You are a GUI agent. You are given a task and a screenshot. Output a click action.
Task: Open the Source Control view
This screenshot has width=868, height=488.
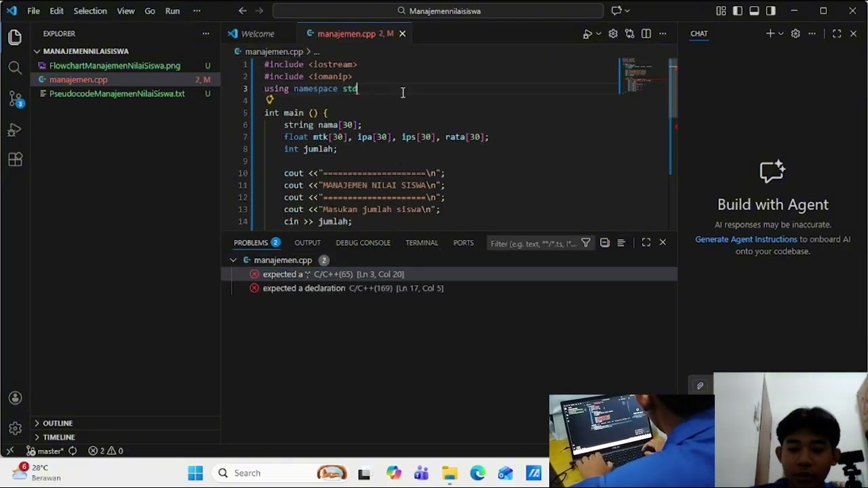tap(15, 99)
